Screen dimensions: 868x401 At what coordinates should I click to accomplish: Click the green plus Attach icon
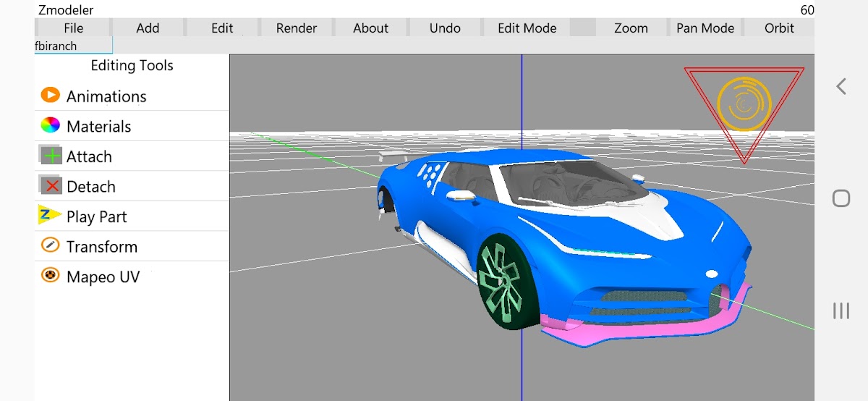51,156
